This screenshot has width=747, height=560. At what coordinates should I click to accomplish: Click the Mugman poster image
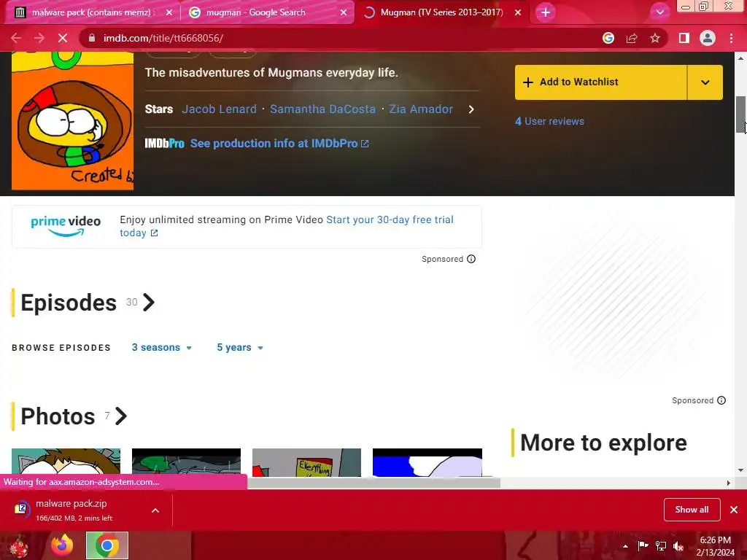[72, 121]
